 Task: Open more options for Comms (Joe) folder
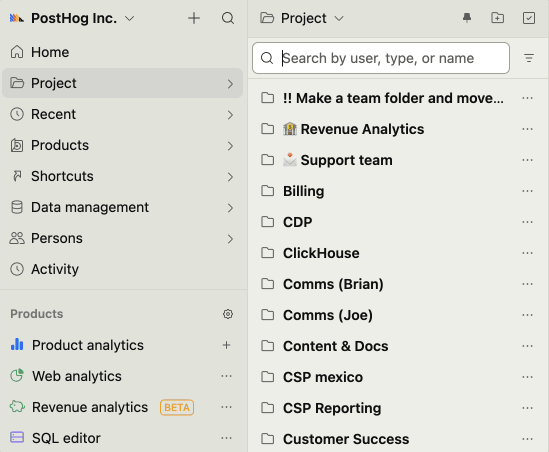tap(527, 315)
